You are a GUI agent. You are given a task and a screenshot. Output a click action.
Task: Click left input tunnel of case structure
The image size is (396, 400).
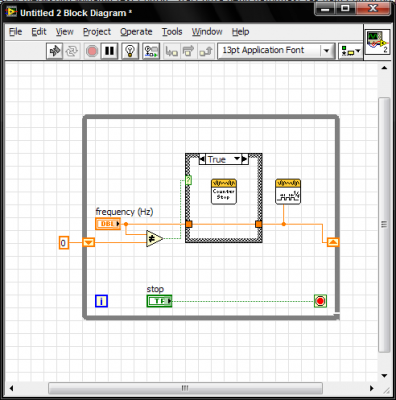pyautogui.click(x=189, y=224)
